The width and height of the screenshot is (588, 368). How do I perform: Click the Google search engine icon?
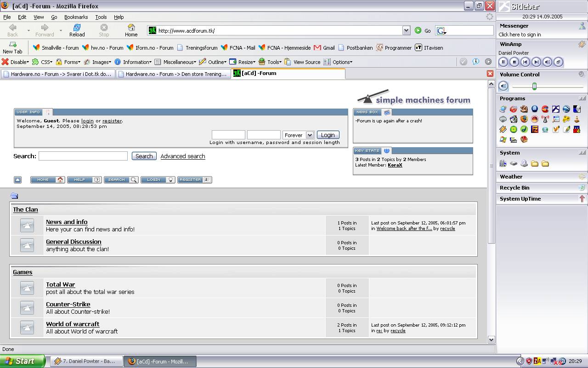tap(441, 30)
